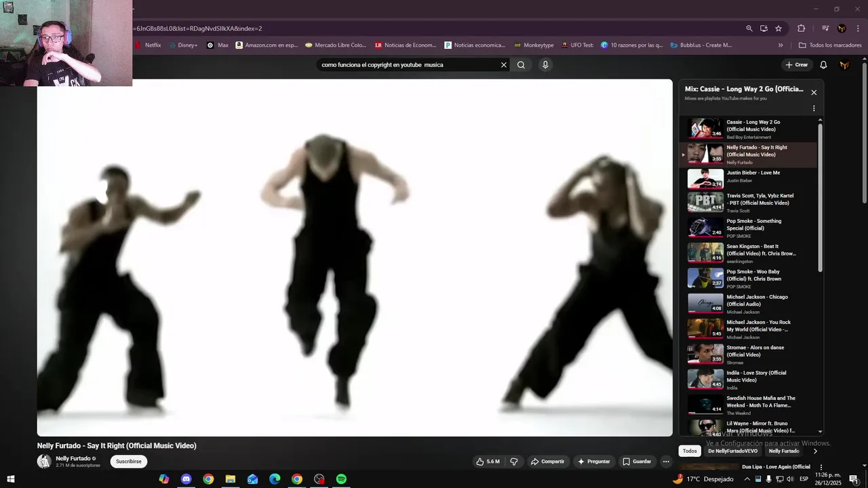Click the Compartir share button
The height and width of the screenshot is (488, 868).
click(547, 462)
